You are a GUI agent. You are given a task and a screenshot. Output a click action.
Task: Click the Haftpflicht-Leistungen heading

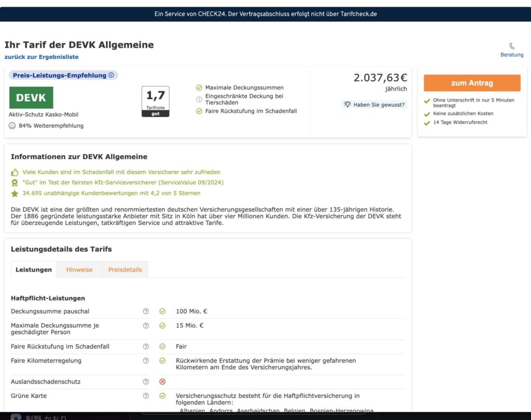coord(48,298)
